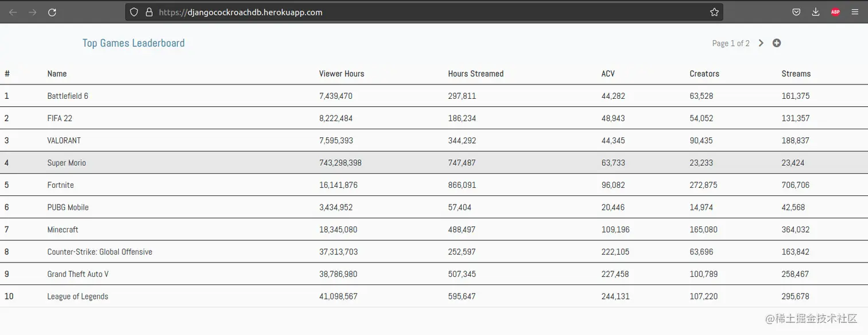
Task: Click creators value 272,875
Action: click(x=704, y=185)
